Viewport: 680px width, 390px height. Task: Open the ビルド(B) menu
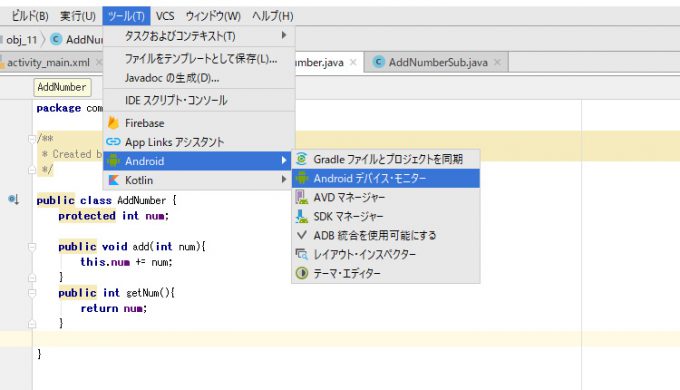pos(29,16)
